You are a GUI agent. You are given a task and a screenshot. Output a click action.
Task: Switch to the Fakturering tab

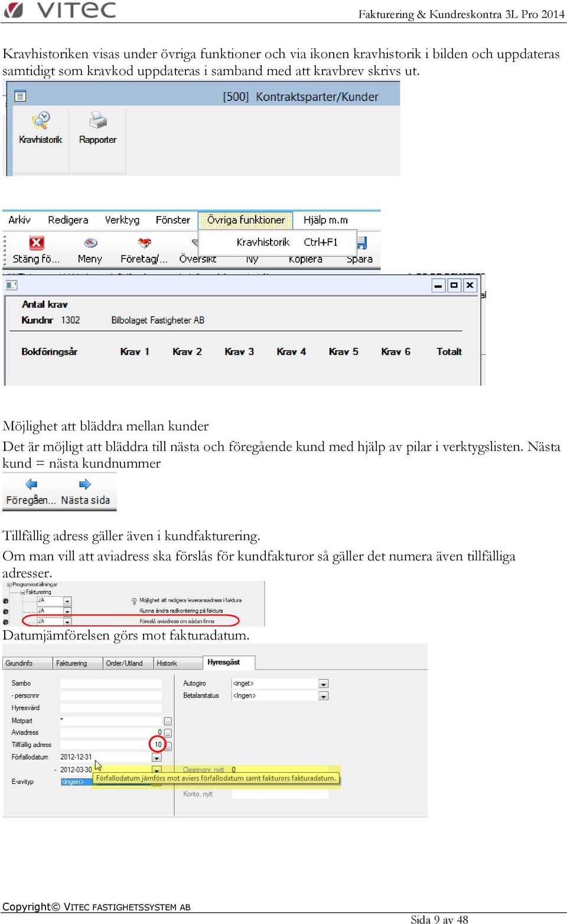click(x=77, y=663)
